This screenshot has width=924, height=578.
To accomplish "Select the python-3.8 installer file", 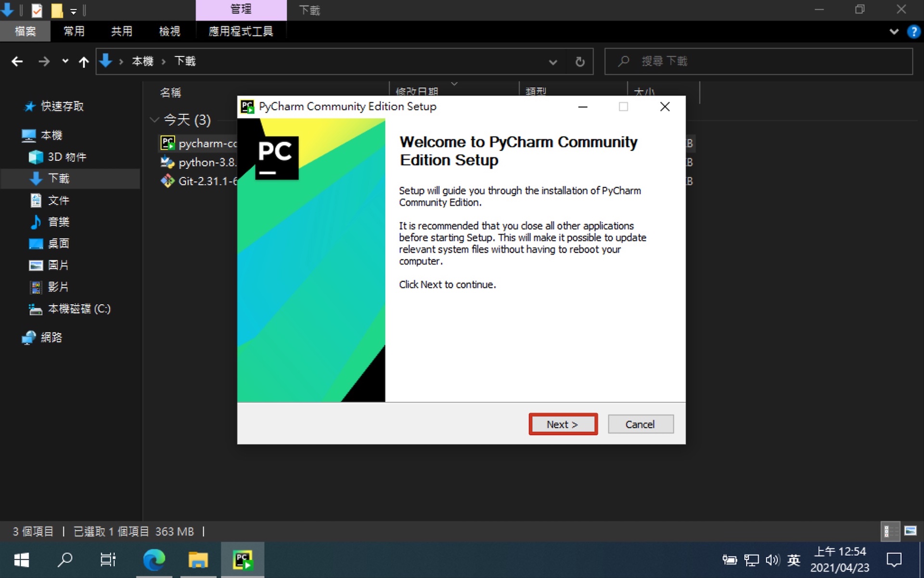I will (198, 162).
